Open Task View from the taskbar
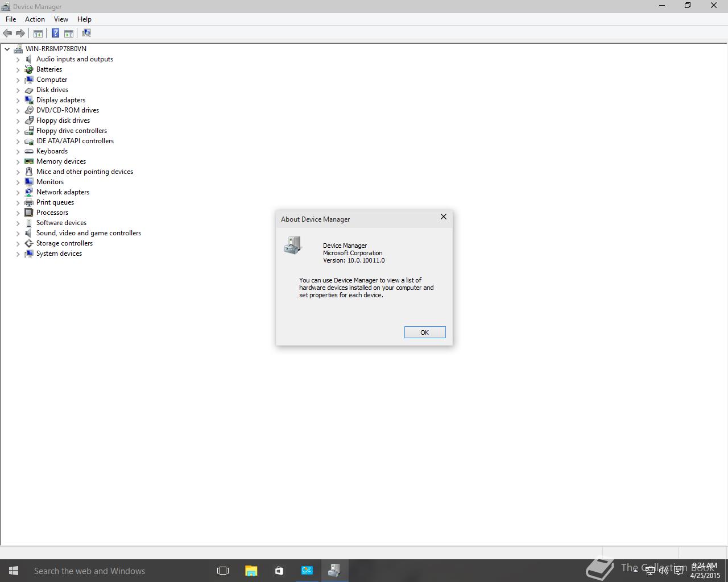This screenshot has width=728, height=582. tap(223, 571)
